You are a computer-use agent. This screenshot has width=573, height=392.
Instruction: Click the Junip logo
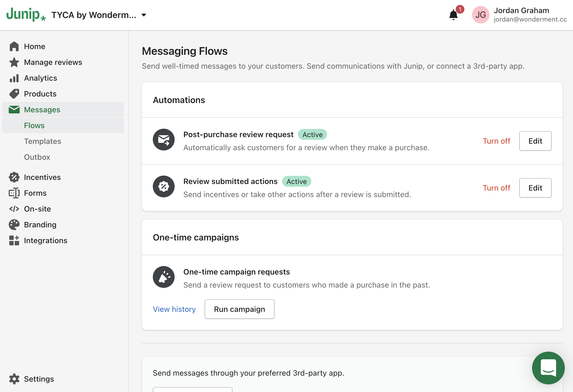tap(26, 14)
